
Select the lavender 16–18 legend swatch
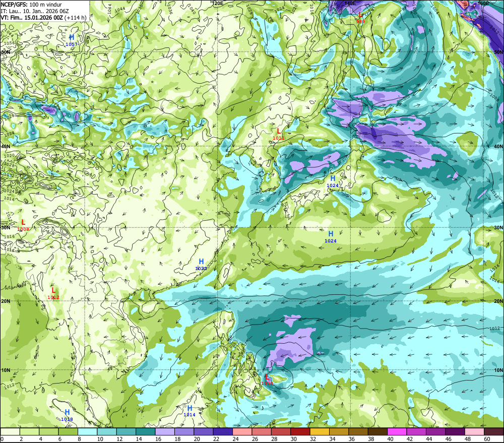click(x=165, y=432)
